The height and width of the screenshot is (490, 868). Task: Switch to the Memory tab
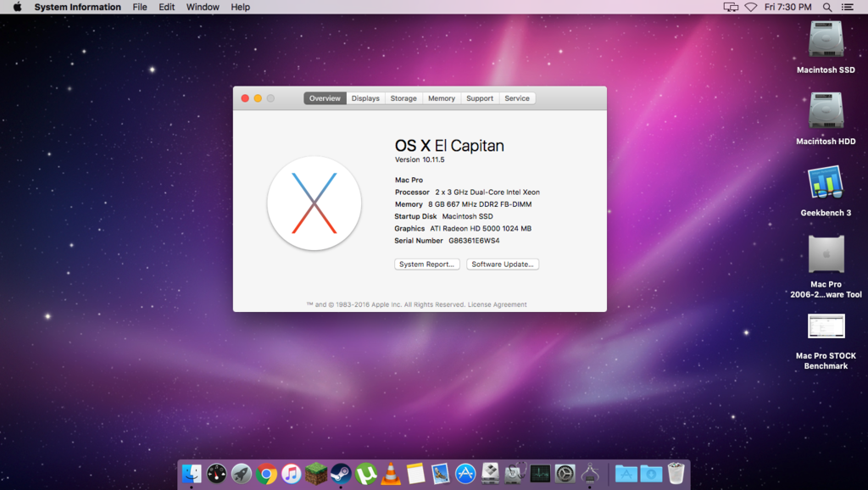click(441, 98)
